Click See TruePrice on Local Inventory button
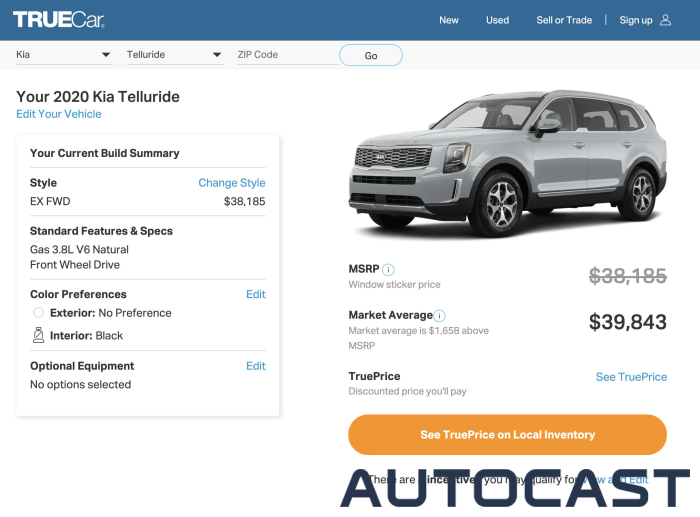The height and width of the screenshot is (517, 700). (507, 435)
